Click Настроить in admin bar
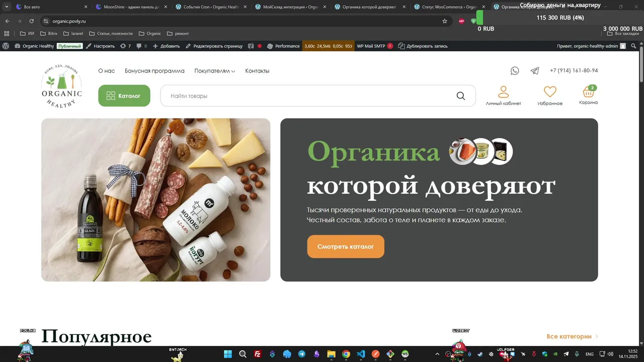 100,46
